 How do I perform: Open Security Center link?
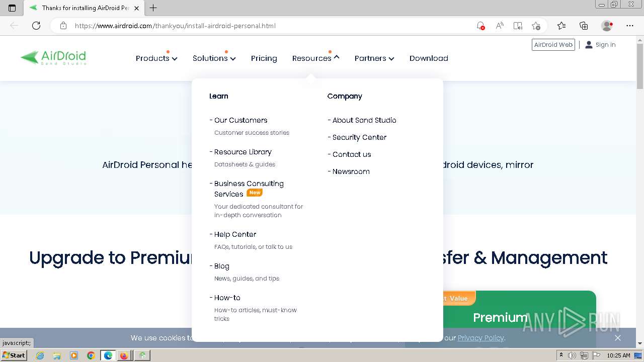pyautogui.click(x=359, y=137)
